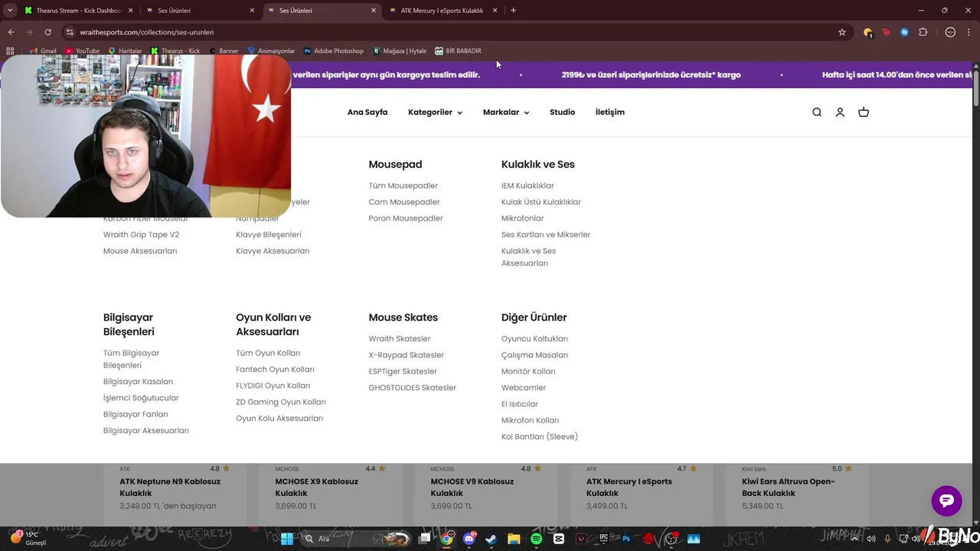Open Mikrofonlar link
This screenshot has height=551, width=980.
523,218
